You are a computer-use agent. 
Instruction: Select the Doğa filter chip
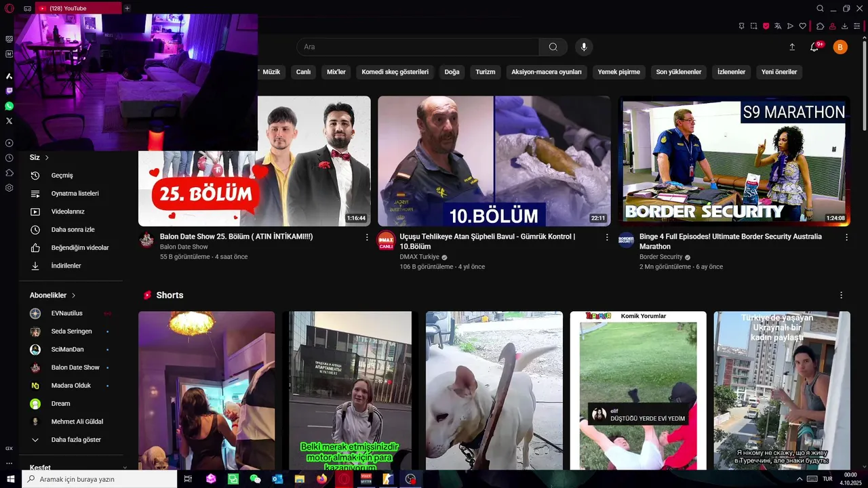(452, 72)
